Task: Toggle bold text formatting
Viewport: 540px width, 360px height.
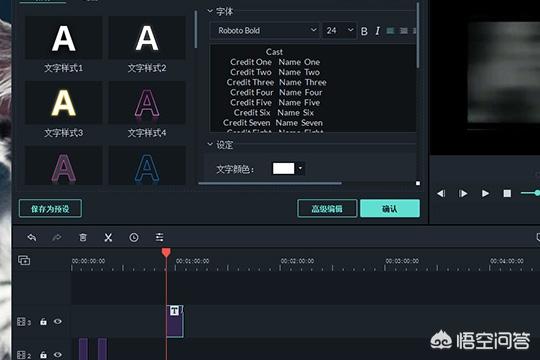Action: click(364, 31)
